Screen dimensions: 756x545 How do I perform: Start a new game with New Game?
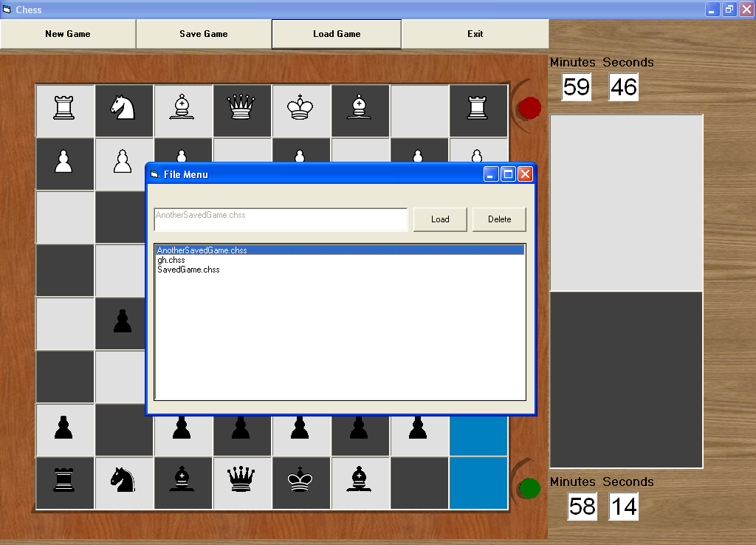click(x=68, y=34)
